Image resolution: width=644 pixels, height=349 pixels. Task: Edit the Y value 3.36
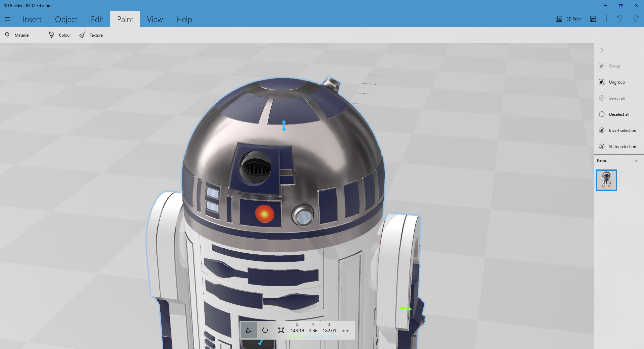click(x=313, y=331)
